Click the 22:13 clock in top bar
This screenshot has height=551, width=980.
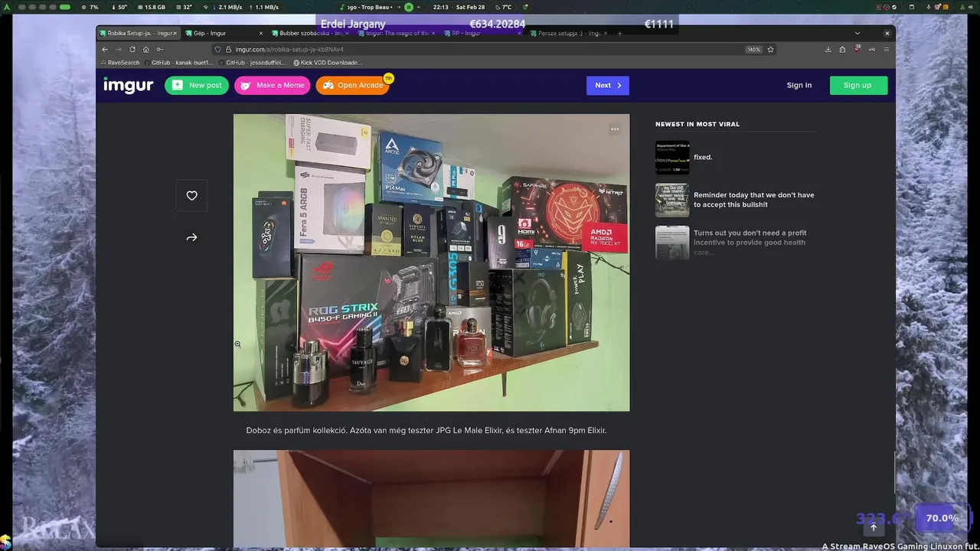click(x=441, y=7)
